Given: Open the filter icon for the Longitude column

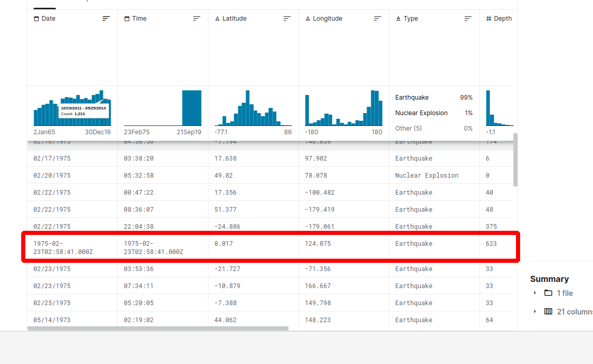Looking at the screenshot, I should click(x=377, y=18).
